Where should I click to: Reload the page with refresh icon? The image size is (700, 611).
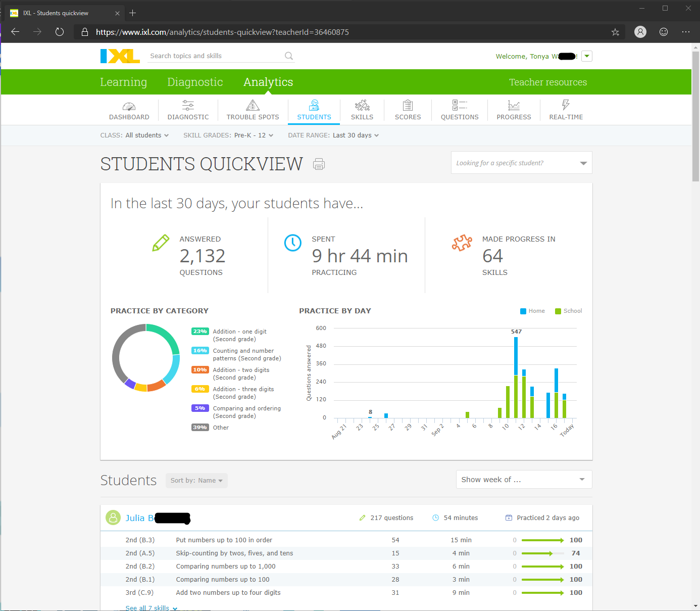tap(60, 32)
